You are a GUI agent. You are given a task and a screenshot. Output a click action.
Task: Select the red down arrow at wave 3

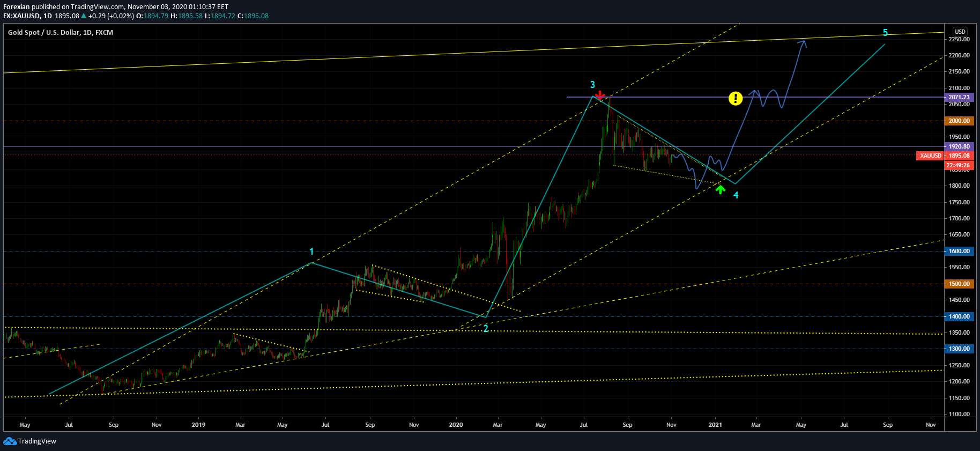600,95
